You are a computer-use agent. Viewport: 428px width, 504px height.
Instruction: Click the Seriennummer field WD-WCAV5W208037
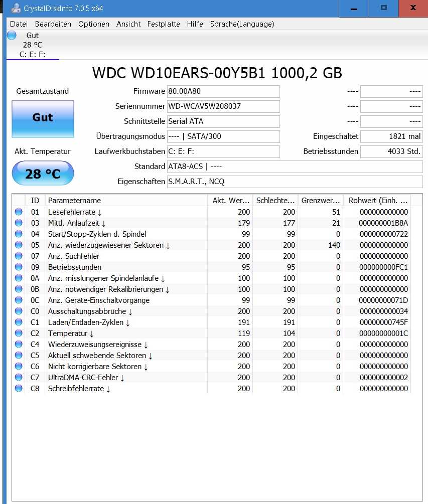pyautogui.click(x=223, y=106)
